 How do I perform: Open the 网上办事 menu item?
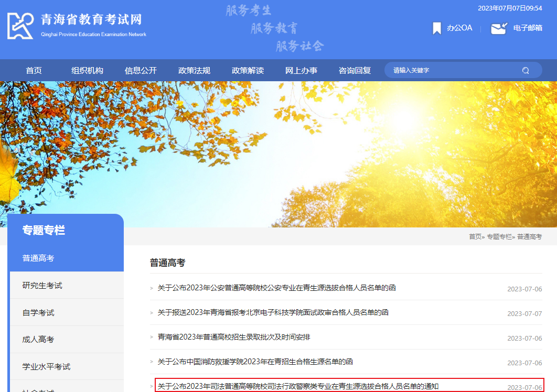301,70
